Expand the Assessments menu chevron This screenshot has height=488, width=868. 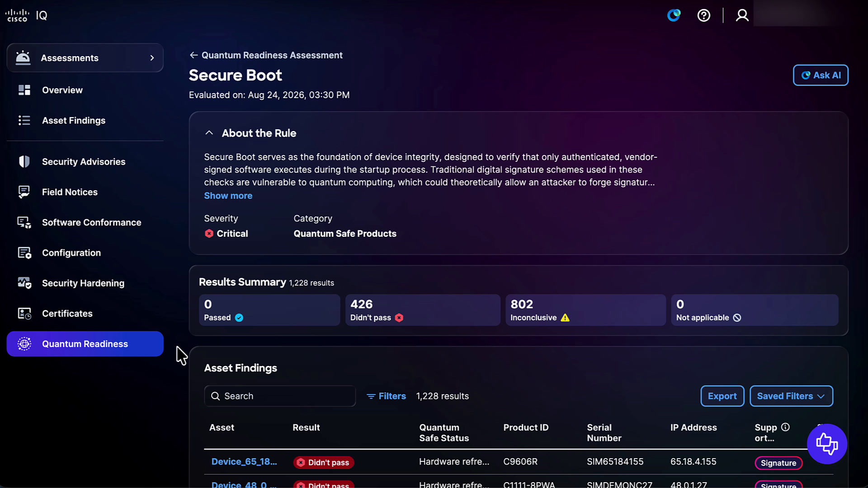pyautogui.click(x=152, y=58)
